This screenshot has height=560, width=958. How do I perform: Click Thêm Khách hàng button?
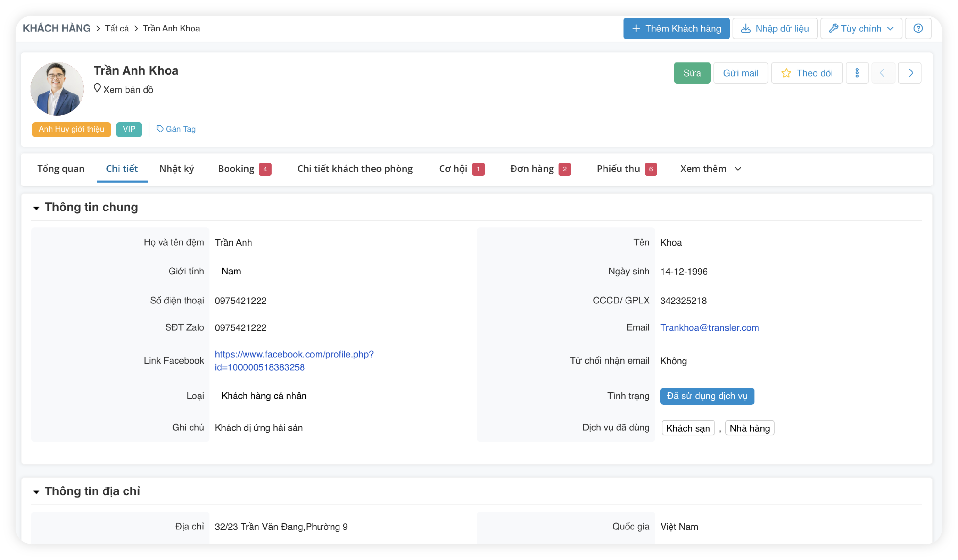coord(676,28)
